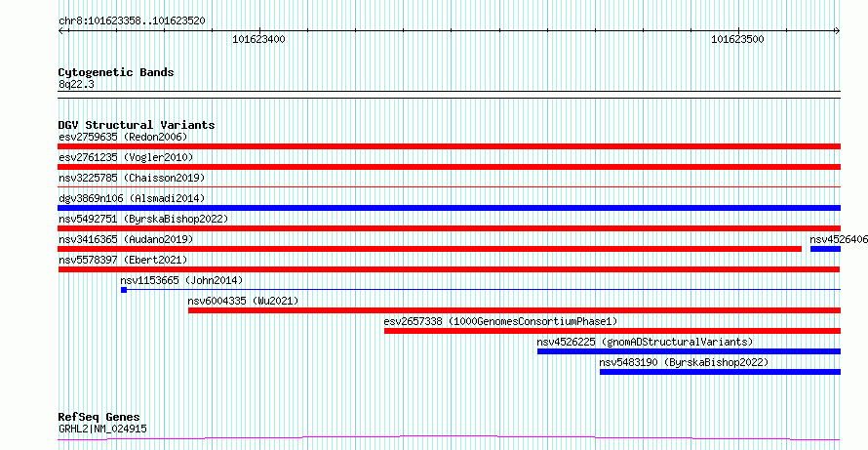Click the chr8:101623358..101623520 coordinate text
This screenshot has height=450, width=868.
point(132,21)
